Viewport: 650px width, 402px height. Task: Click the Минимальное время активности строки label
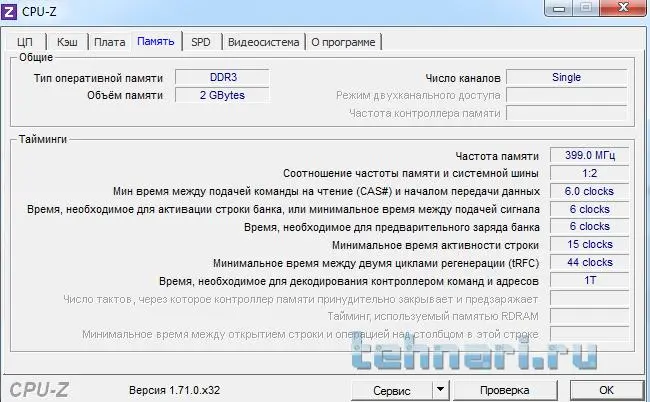click(x=435, y=245)
